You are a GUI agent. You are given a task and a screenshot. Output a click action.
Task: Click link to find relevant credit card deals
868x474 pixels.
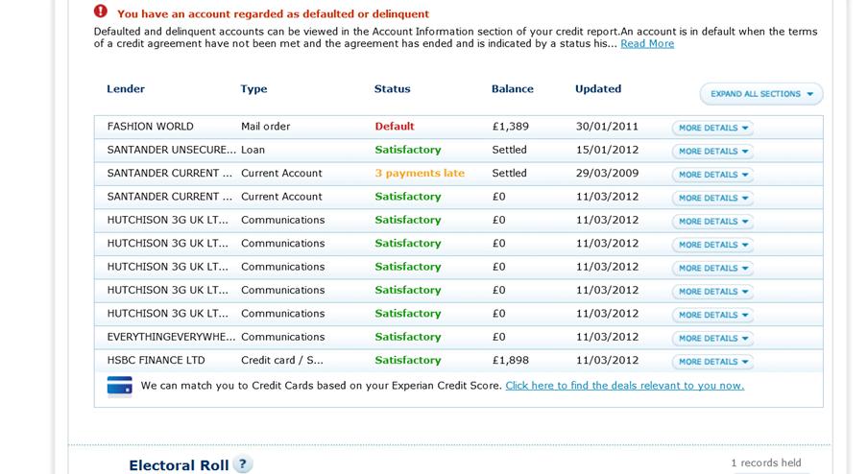pyautogui.click(x=624, y=386)
